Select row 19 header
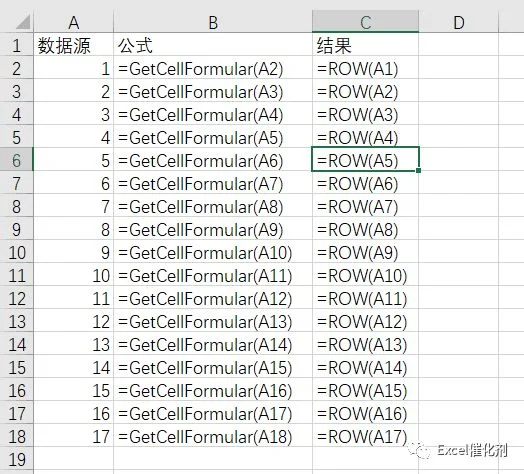 [x=17, y=459]
